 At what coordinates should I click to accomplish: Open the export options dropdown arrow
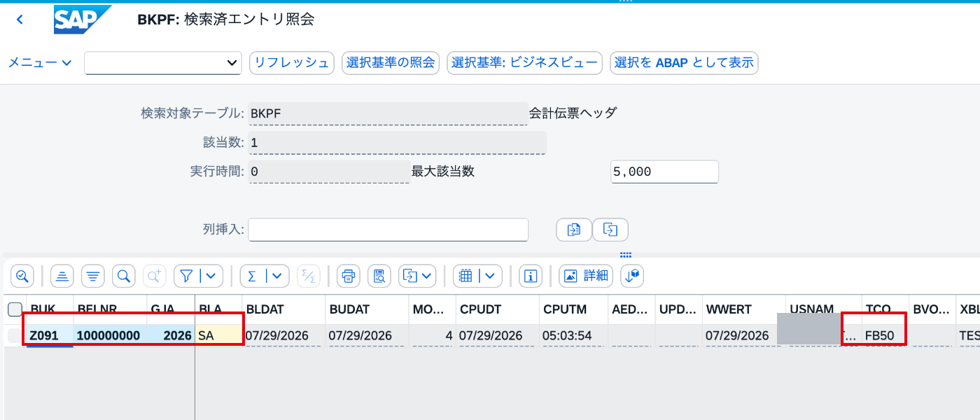coord(427,276)
